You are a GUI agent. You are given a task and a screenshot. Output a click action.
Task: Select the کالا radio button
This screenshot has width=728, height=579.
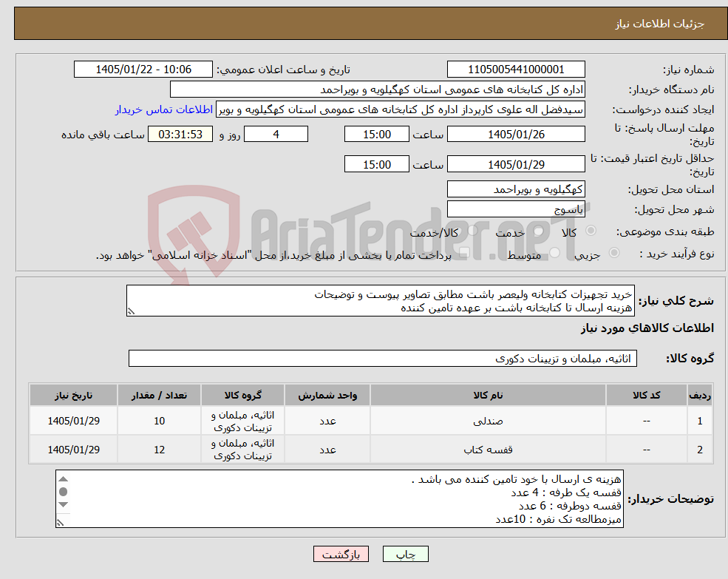pyautogui.click(x=591, y=231)
